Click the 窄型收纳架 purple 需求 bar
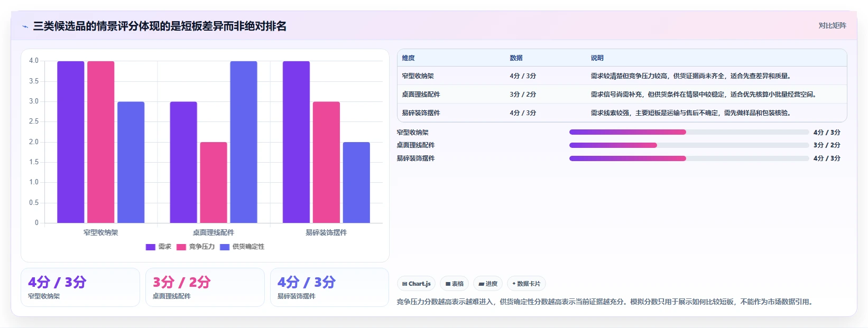The image size is (868, 328). pos(71,142)
